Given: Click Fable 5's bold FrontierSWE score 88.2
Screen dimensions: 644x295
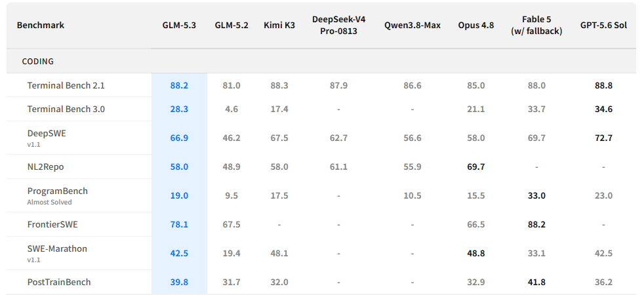Looking at the screenshot, I should (537, 224).
